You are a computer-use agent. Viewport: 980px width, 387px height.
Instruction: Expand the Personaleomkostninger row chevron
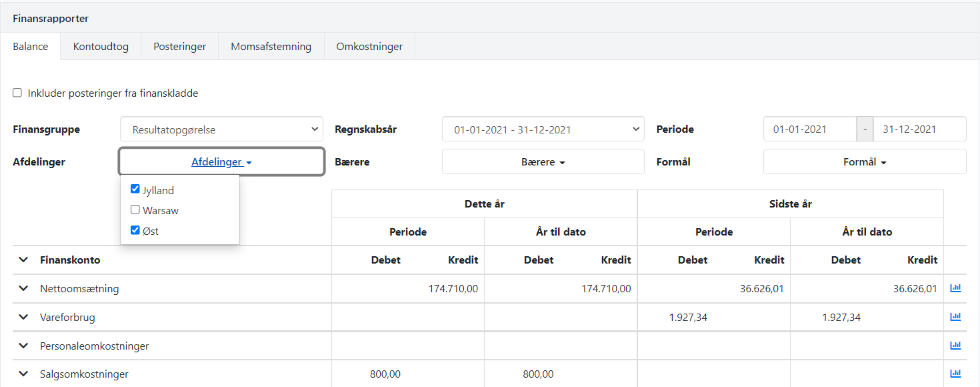[24, 346]
